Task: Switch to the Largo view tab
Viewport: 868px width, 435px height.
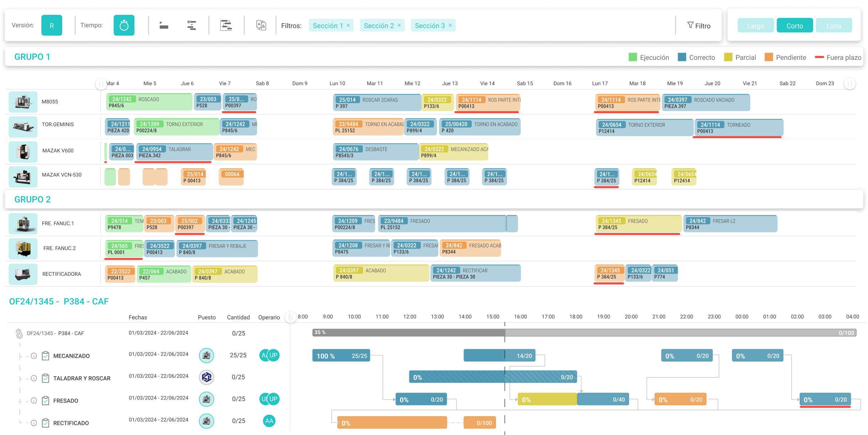Action: 756,26
